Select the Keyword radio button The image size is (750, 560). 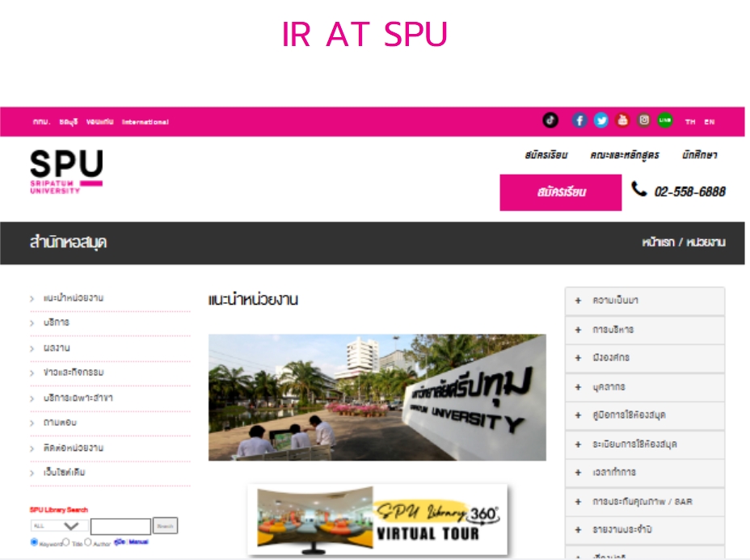point(34,542)
